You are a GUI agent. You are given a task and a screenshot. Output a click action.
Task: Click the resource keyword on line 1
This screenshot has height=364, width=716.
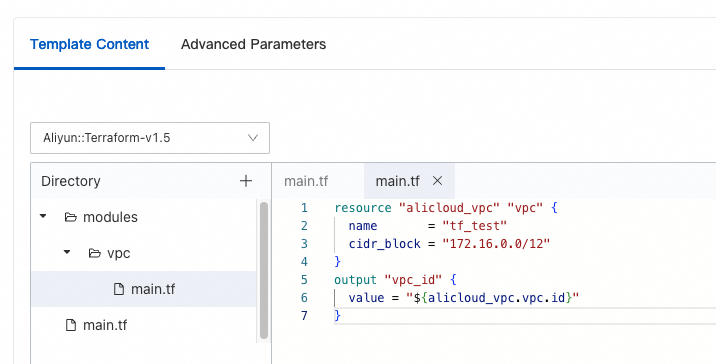click(x=363, y=208)
